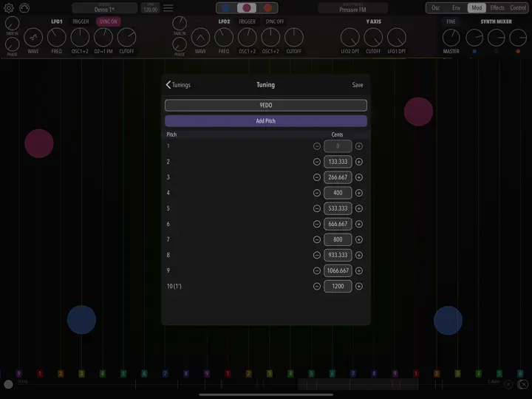This screenshot has width=532, height=399.
Task: Click the Y Axis LFO2 DPT knob
Action: click(x=349, y=38)
